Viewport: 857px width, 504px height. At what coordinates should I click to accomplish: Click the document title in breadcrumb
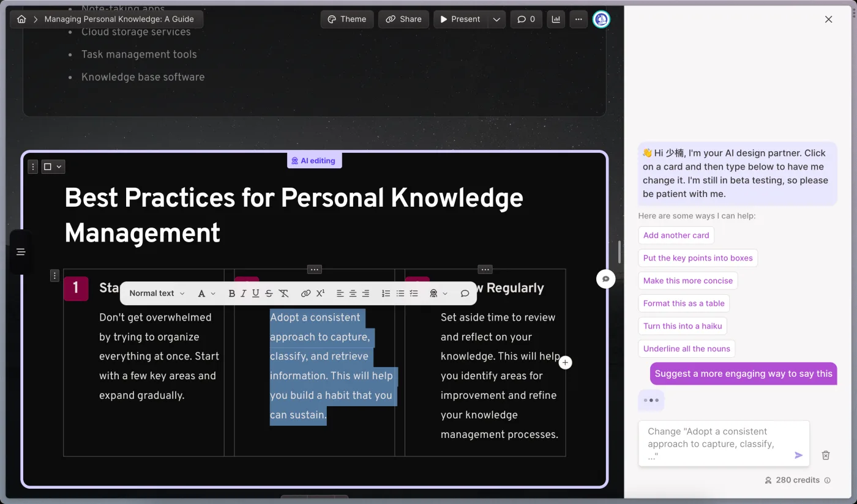pyautogui.click(x=119, y=19)
